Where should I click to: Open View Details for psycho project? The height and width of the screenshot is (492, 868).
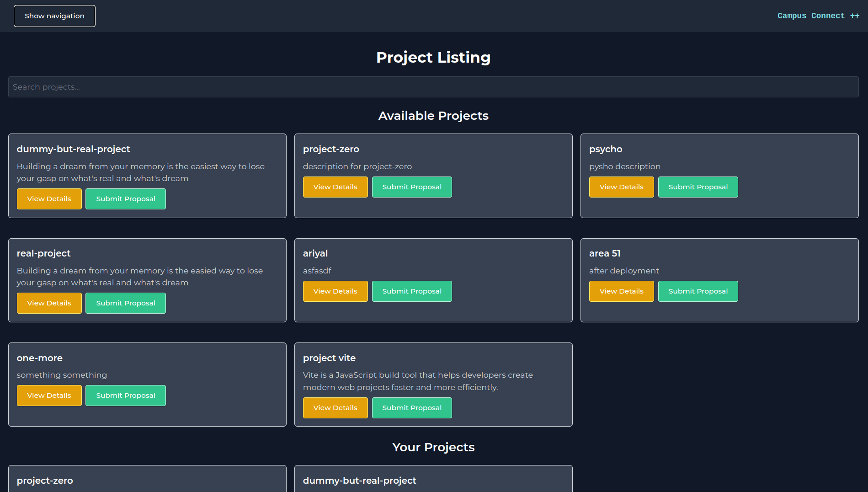click(x=622, y=187)
